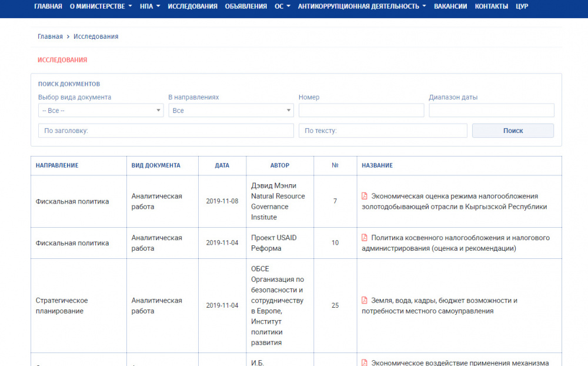Click 'Главная' breadcrumb link
Image resolution: width=588 pixels, height=366 pixels.
(x=50, y=36)
